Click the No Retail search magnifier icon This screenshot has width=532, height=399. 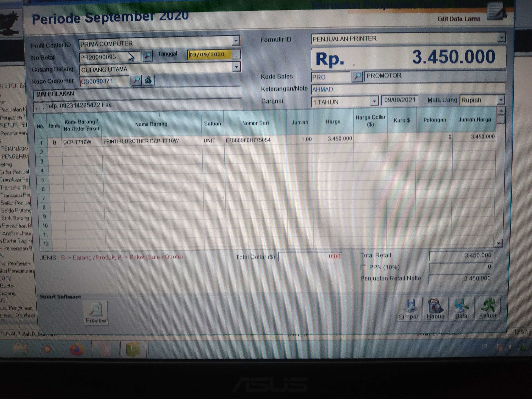pos(148,56)
